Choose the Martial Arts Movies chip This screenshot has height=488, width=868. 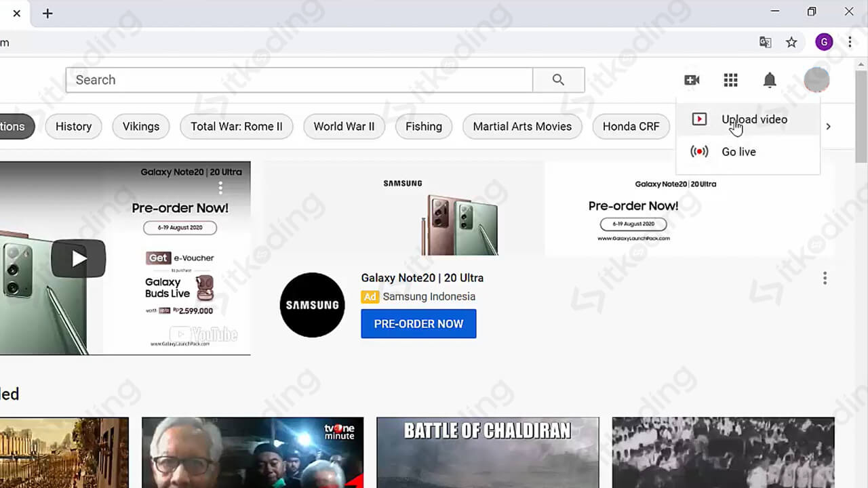(x=522, y=126)
